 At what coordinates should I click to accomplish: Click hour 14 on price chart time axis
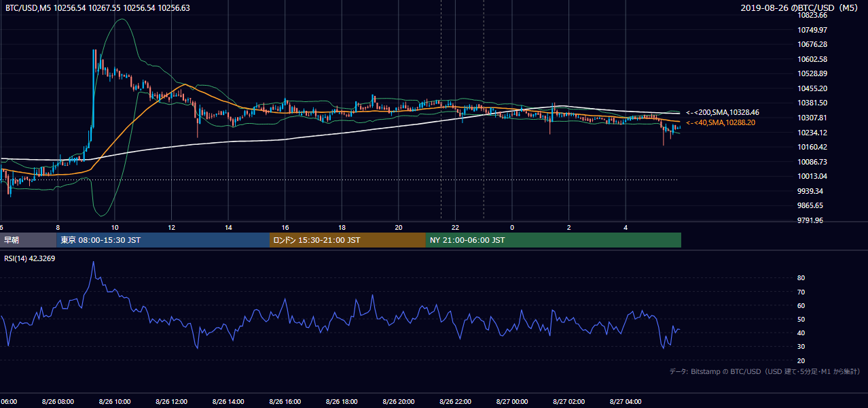[x=228, y=228]
